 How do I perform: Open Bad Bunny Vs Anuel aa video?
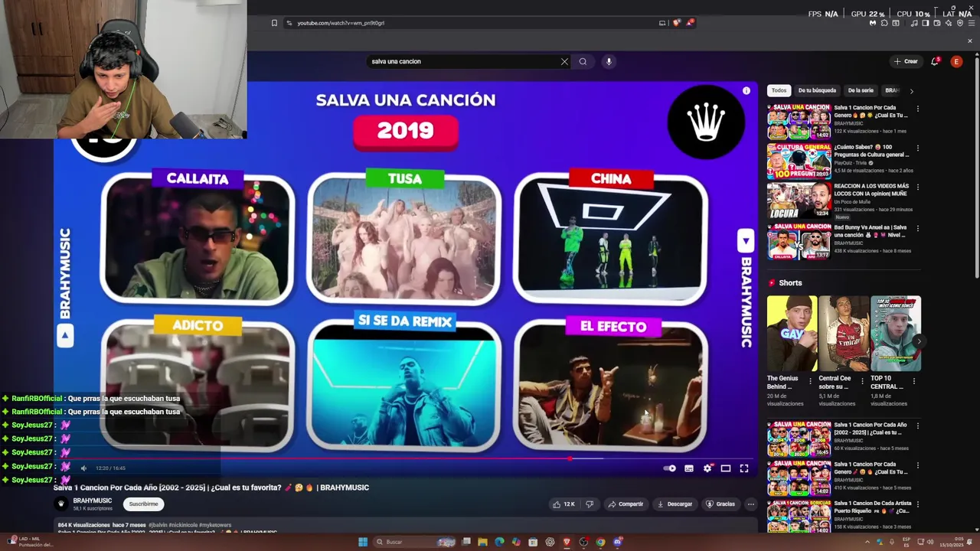pyautogui.click(x=799, y=240)
